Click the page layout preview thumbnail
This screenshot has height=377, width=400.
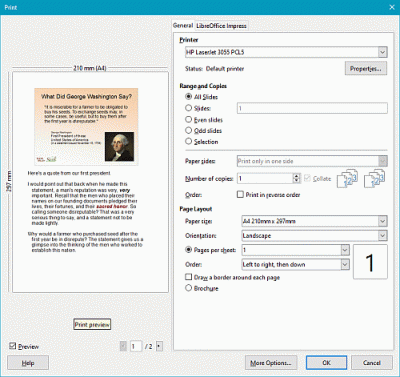[x=370, y=262]
